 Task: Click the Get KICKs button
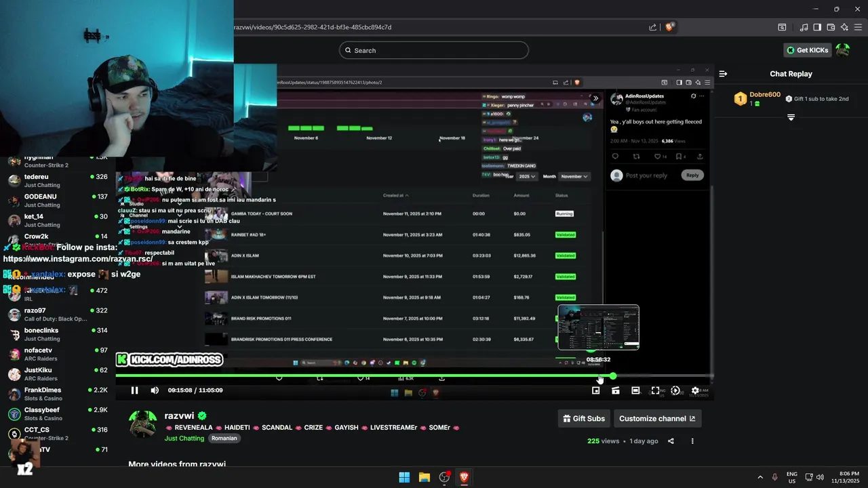807,50
